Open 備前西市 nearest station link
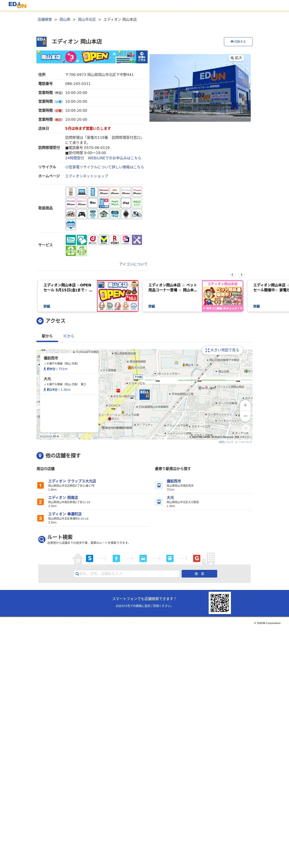289x868 pixels. 174,481
